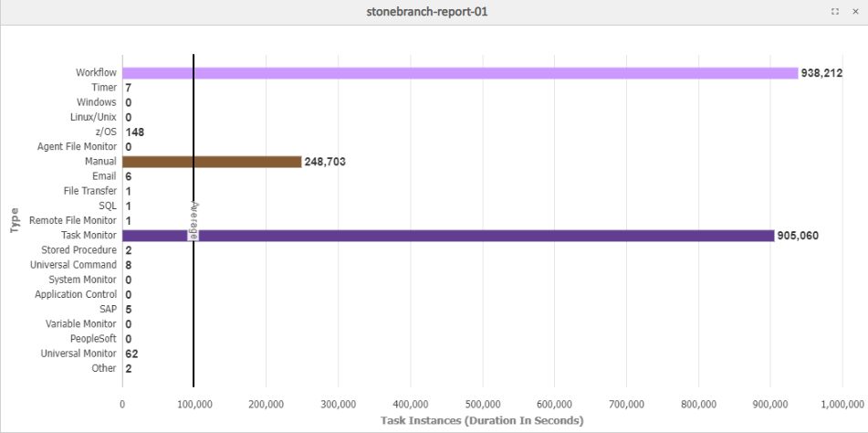868x433 pixels.
Task: Select the Universal Monitor type label
Action: pos(80,354)
